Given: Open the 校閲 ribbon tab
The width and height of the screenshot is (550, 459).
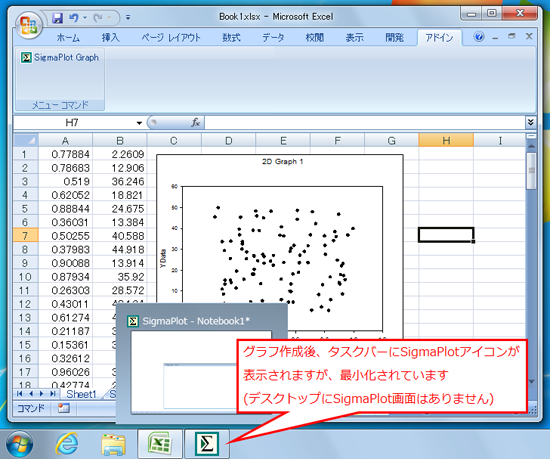Looking at the screenshot, I should [x=314, y=37].
